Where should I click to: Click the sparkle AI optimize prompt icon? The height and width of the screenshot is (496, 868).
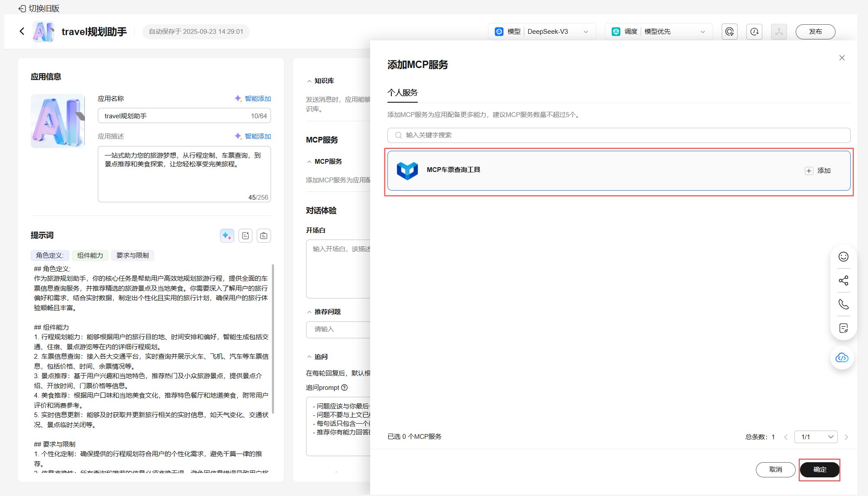pyautogui.click(x=227, y=236)
